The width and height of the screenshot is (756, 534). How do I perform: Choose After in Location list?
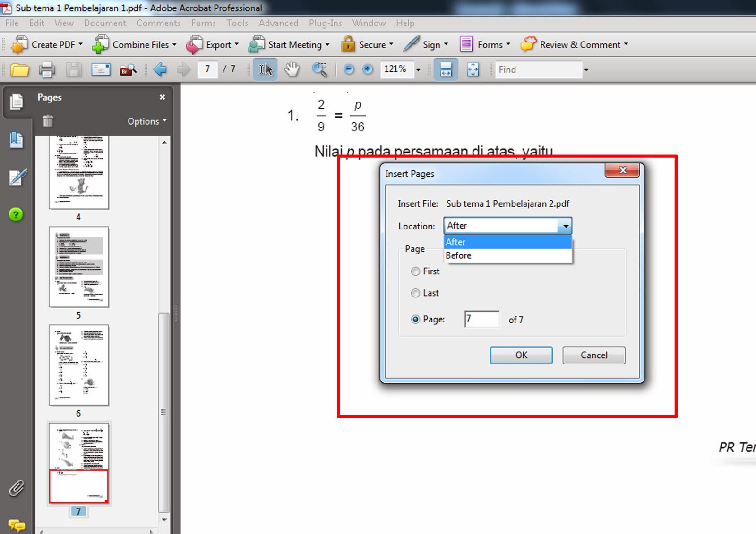(x=507, y=242)
